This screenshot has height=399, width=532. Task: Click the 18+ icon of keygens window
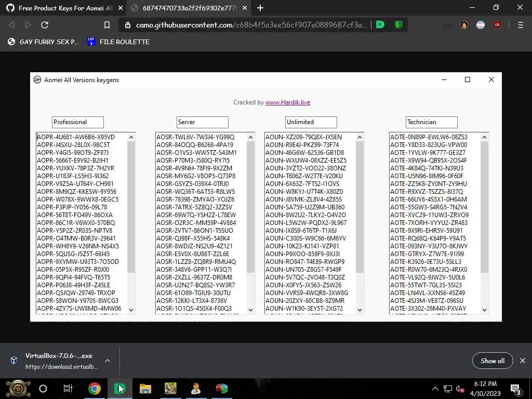37,79
